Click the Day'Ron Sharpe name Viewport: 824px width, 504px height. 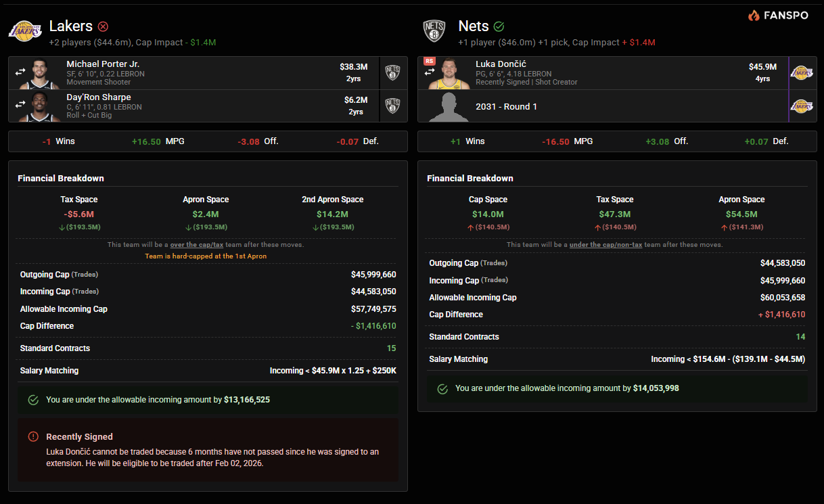(99, 97)
